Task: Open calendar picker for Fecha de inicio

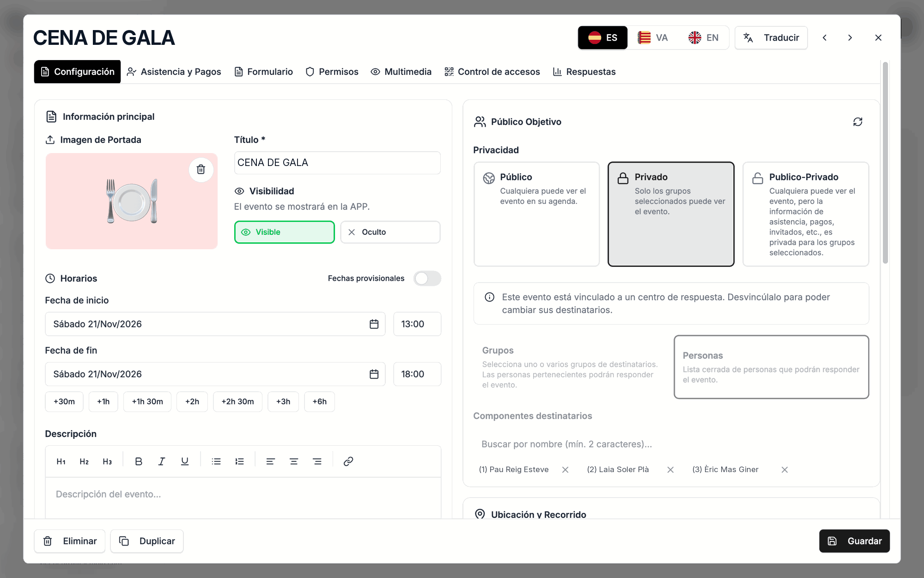Action: click(x=374, y=324)
